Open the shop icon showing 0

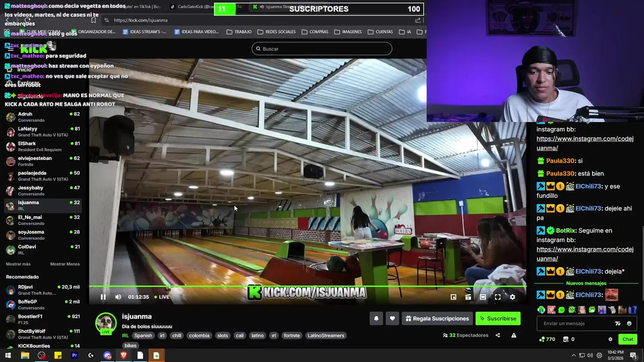(569, 339)
